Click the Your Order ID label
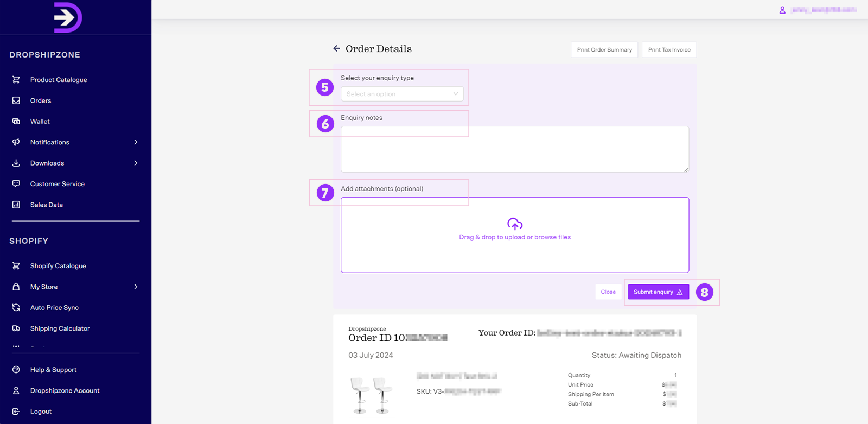The height and width of the screenshot is (424, 868). [x=507, y=333]
